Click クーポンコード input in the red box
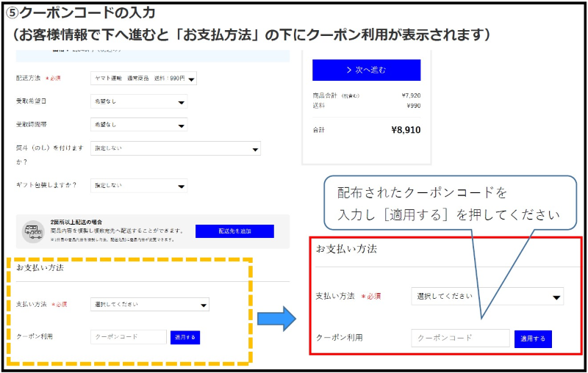This screenshot has width=588, height=373. tap(460, 338)
